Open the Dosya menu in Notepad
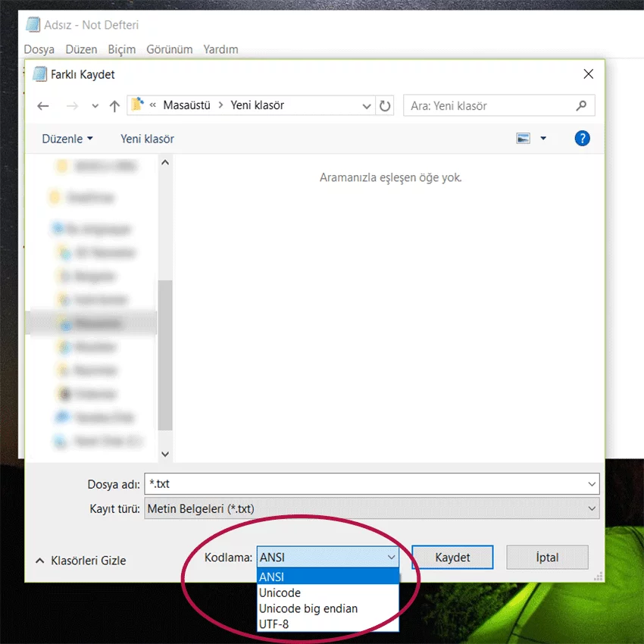The image size is (644, 644). (39, 49)
